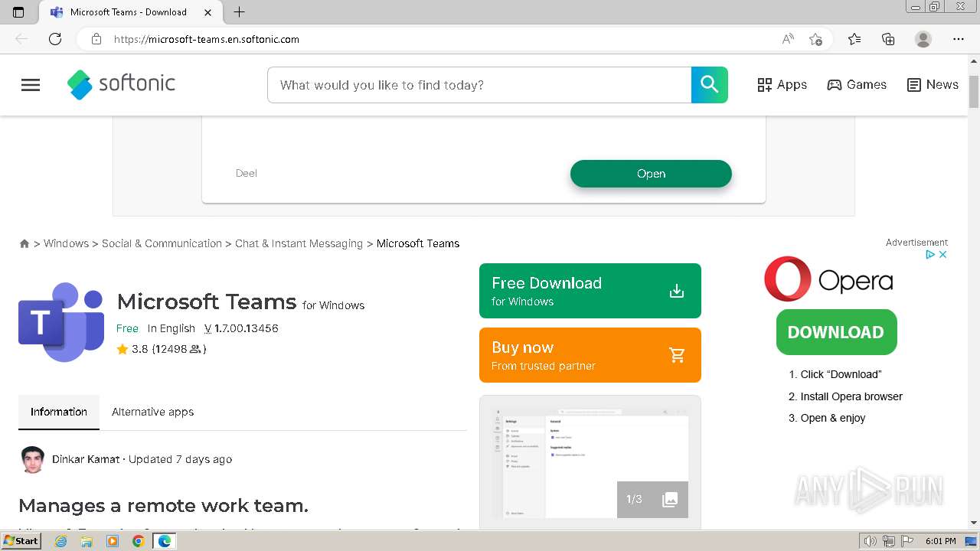The height and width of the screenshot is (551, 980).
Task: Open the Read aloud icon in address bar
Action: (788, 39)
